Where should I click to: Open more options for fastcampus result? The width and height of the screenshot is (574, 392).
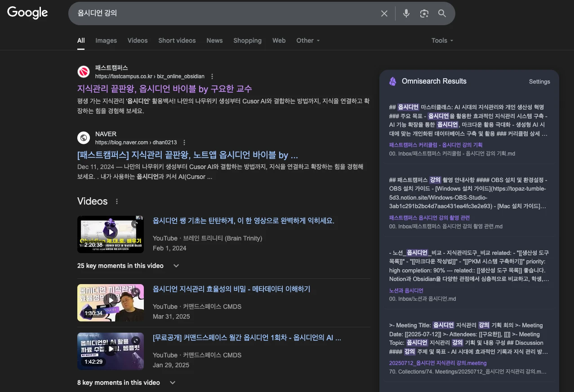click(x=212, y=76)
